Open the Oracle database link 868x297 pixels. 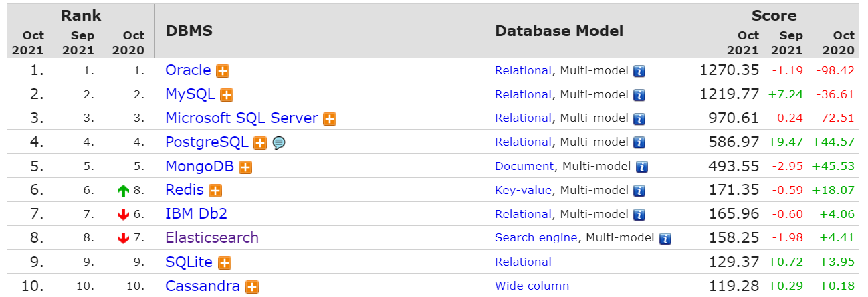tap(188, 70)
